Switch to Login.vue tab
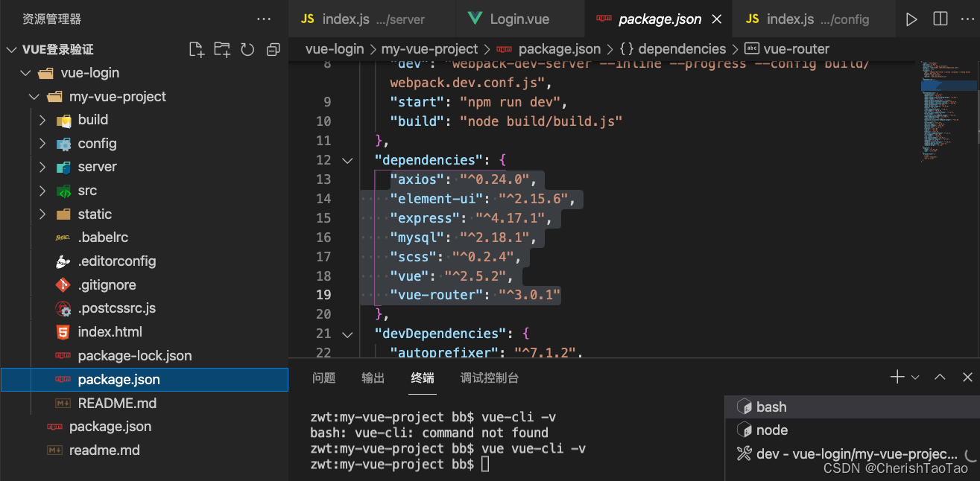The image size is (980, 481). [x=520, y=19]
